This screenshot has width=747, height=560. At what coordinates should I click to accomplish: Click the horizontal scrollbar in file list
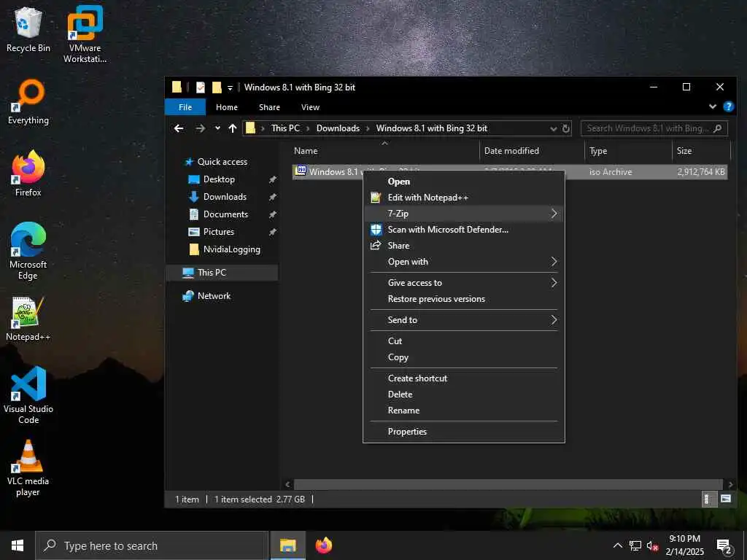tap(508, 485)
